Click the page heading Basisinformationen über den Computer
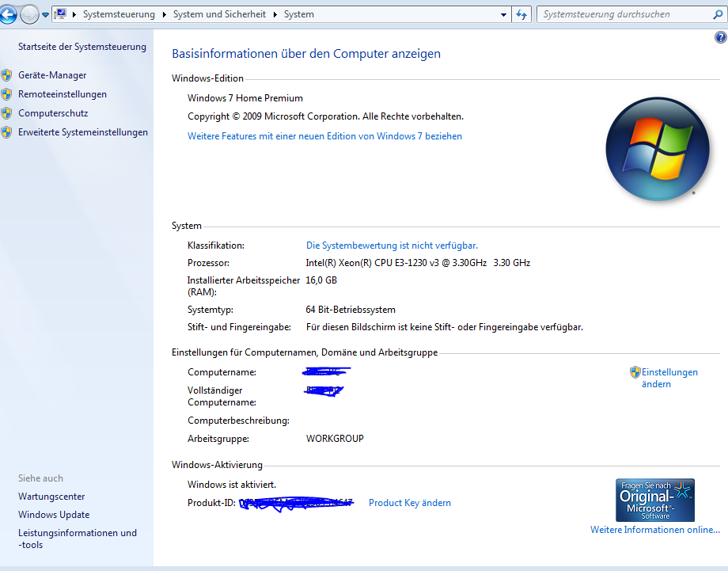 306,54
